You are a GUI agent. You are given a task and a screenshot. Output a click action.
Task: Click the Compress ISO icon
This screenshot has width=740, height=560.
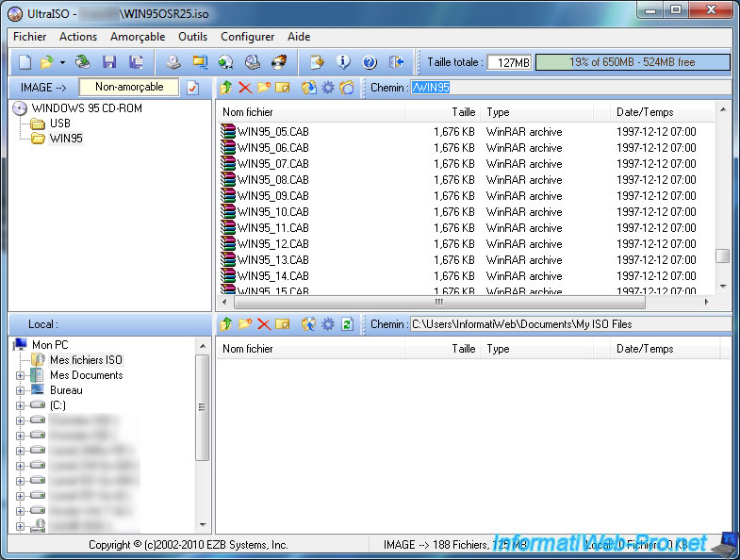click(200, 62)
